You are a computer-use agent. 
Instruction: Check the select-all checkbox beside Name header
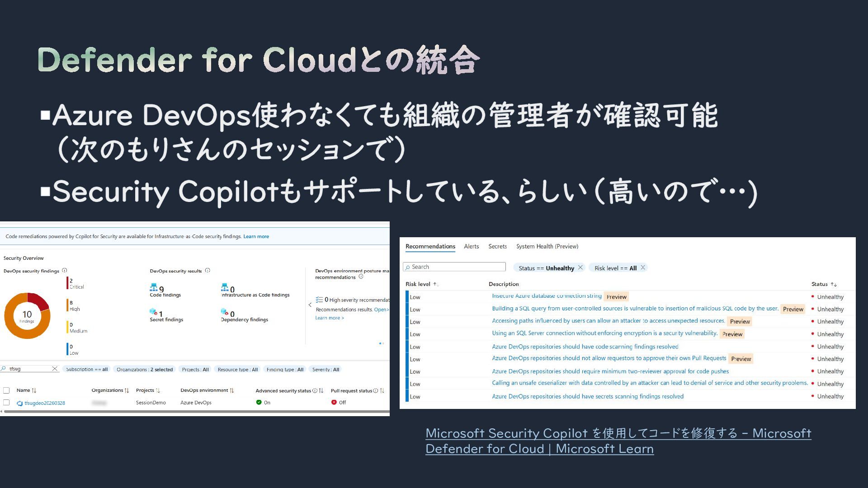[6, 390]
